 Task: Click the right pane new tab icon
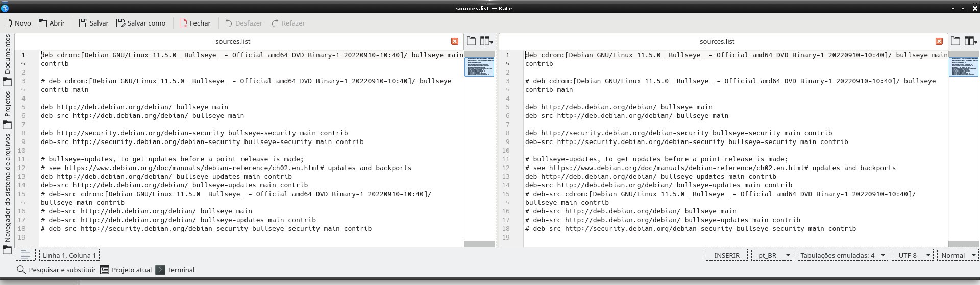coord(955,41)
